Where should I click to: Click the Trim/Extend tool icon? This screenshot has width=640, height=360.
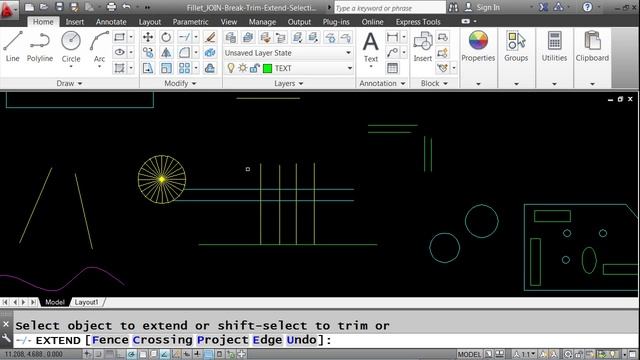point(184,37)
